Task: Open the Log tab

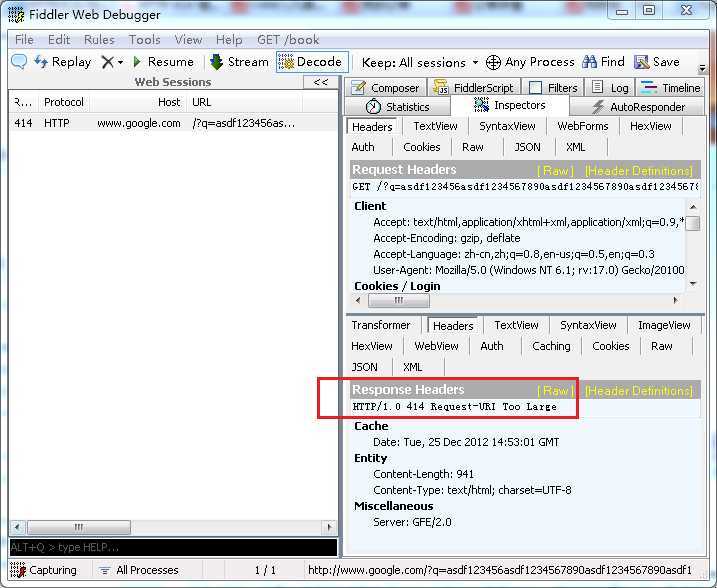Action: [x=610, y=88]
